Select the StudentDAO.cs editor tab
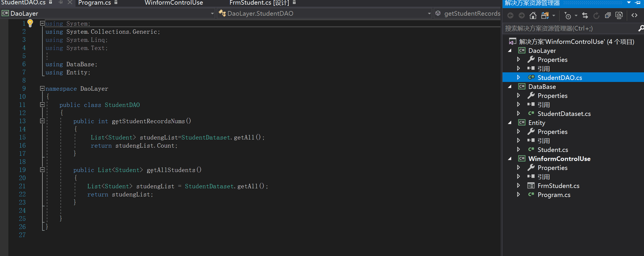Screen dimensions: 644x256 pos(23,3)
